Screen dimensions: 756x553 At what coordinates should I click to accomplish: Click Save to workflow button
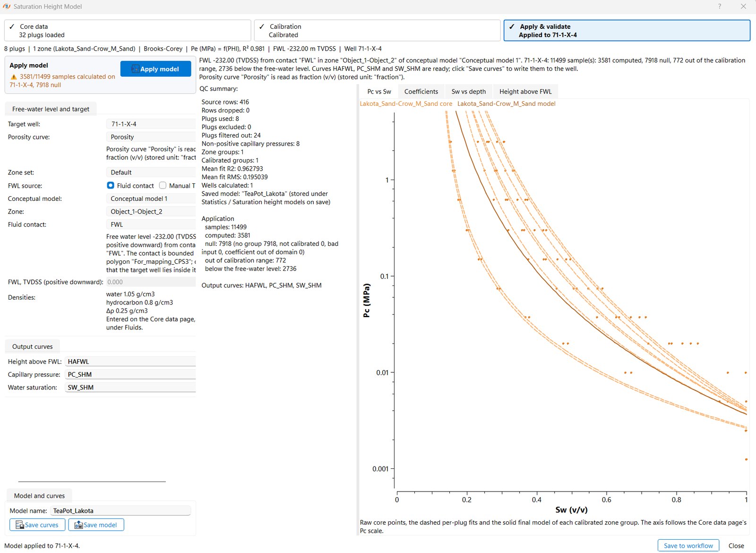click(x=688, y=545)
